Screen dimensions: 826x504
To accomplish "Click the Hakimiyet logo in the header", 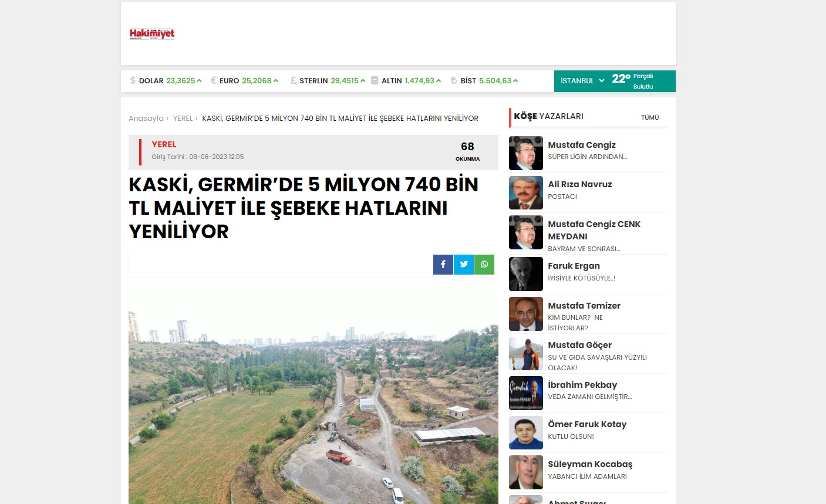I will 152,34.
